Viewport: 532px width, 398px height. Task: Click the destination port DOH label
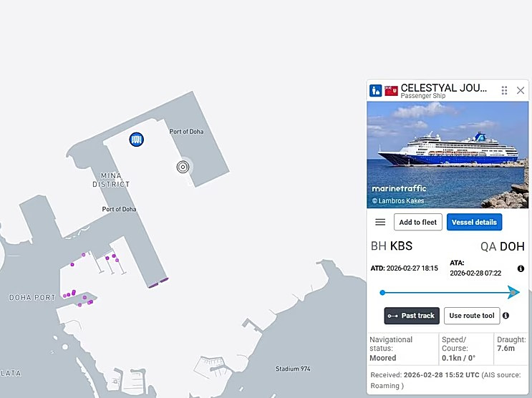pos(512,246)
